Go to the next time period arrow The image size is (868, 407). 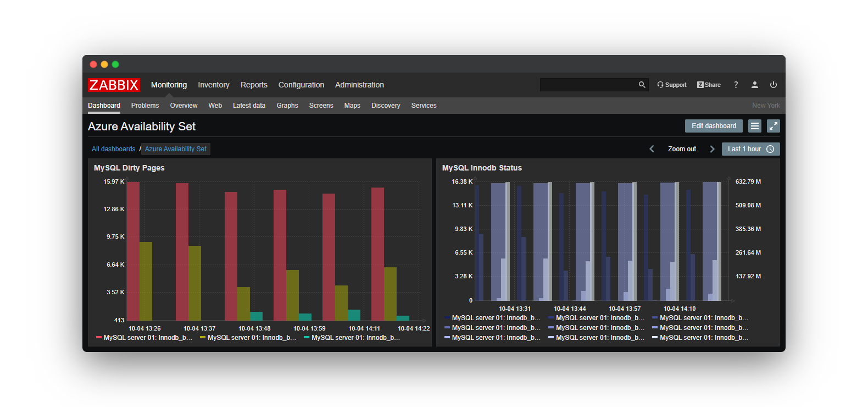(x=712, y=149)
